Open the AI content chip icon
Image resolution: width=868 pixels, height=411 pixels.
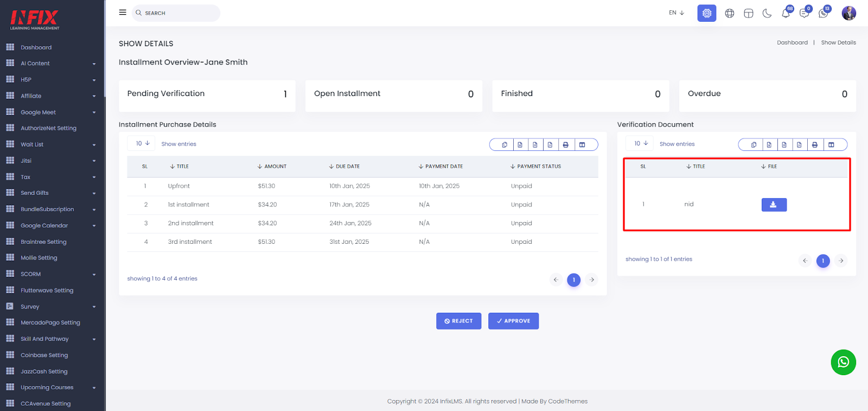pos(706,13)
